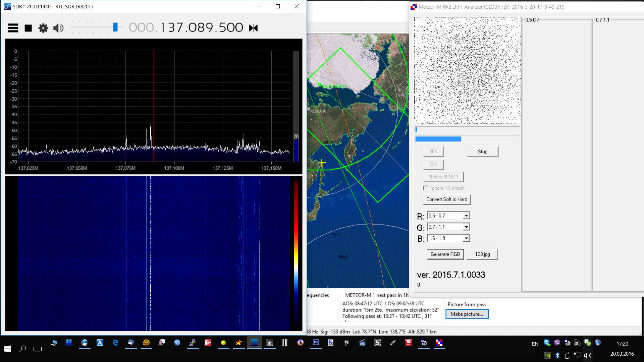Stop SDR# radio with the square button
Viewport: 644px width, 362px height.
[28, 28]
